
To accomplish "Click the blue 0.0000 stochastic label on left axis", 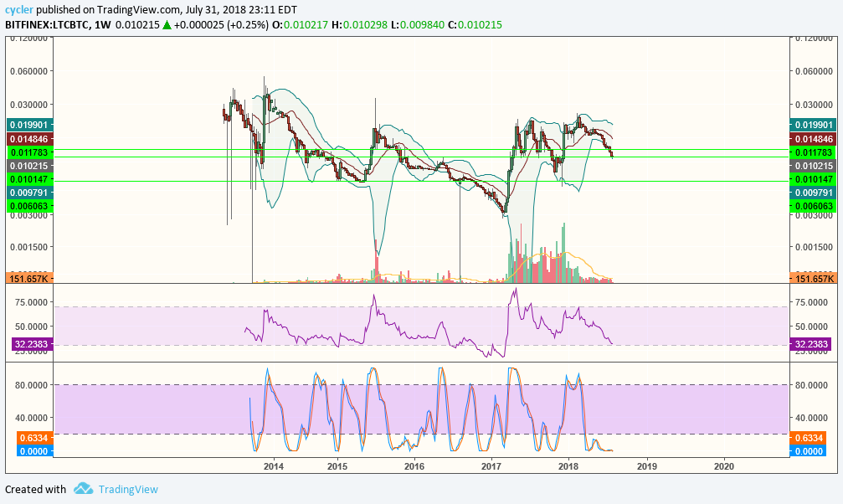I will click(35, 451).
